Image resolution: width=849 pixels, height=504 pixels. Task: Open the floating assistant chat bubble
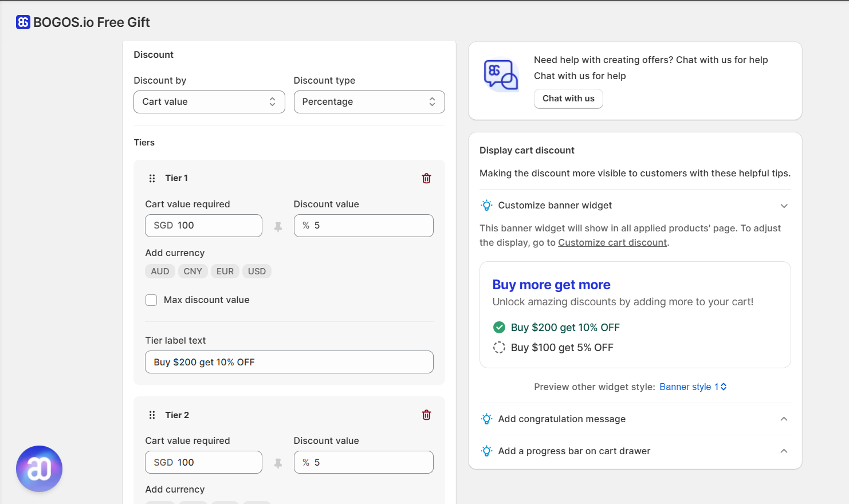(x=39, y=468)
